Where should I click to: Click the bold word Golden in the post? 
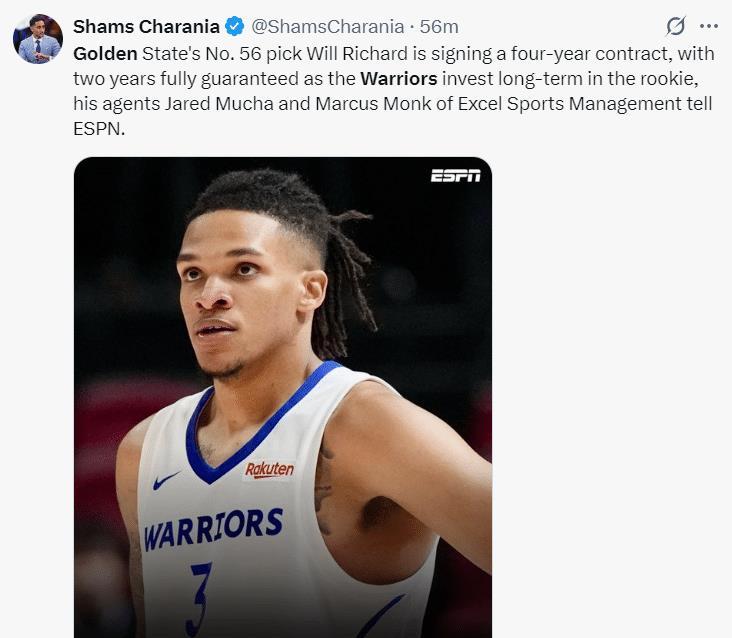105,53
